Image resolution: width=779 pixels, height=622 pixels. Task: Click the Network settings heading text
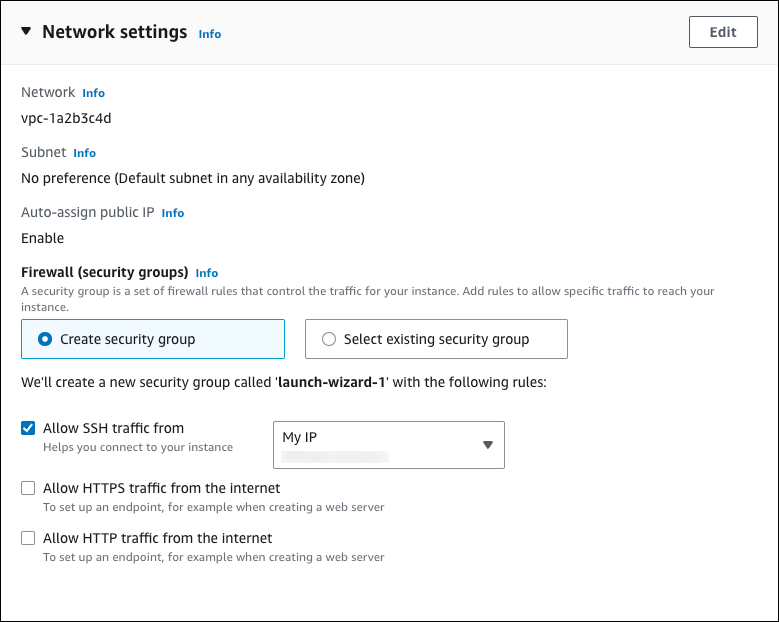coord(114,32)
